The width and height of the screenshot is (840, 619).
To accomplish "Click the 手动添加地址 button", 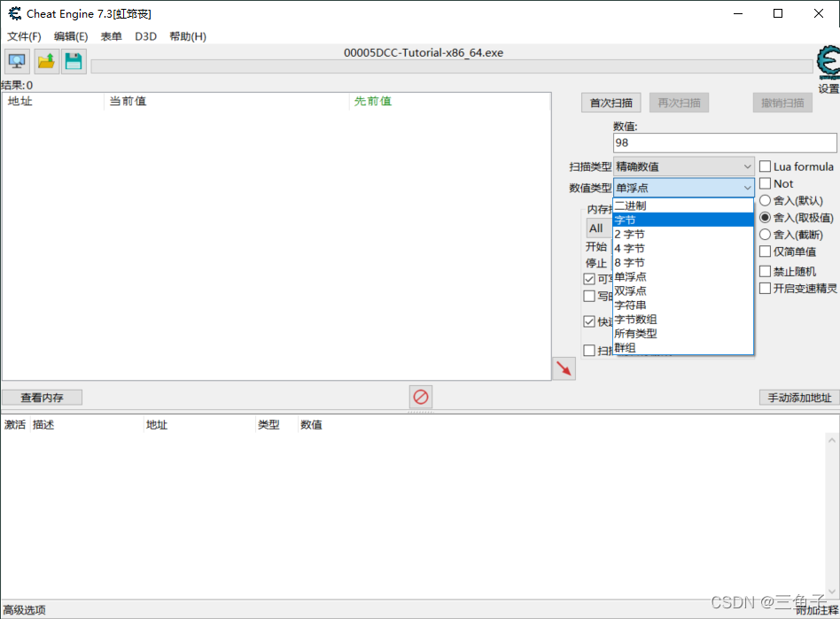I will click(799, 398).
